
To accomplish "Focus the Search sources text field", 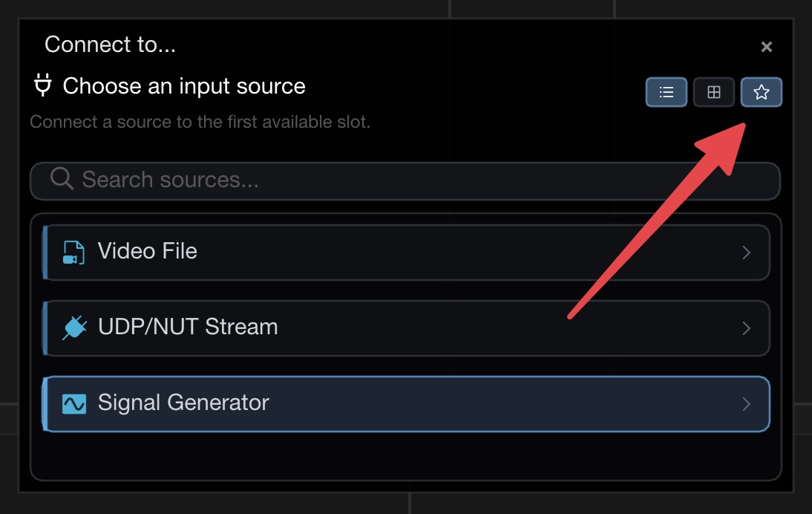I will point(416,180).
